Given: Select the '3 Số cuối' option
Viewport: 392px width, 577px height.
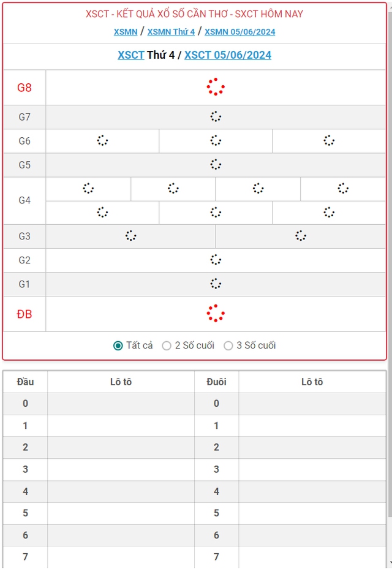Looking at the screenshot, I should click(x=228, y=345).
